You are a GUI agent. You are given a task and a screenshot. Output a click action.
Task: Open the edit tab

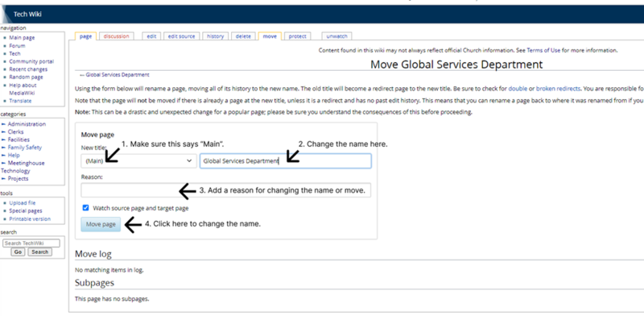(x=151, y=36)
